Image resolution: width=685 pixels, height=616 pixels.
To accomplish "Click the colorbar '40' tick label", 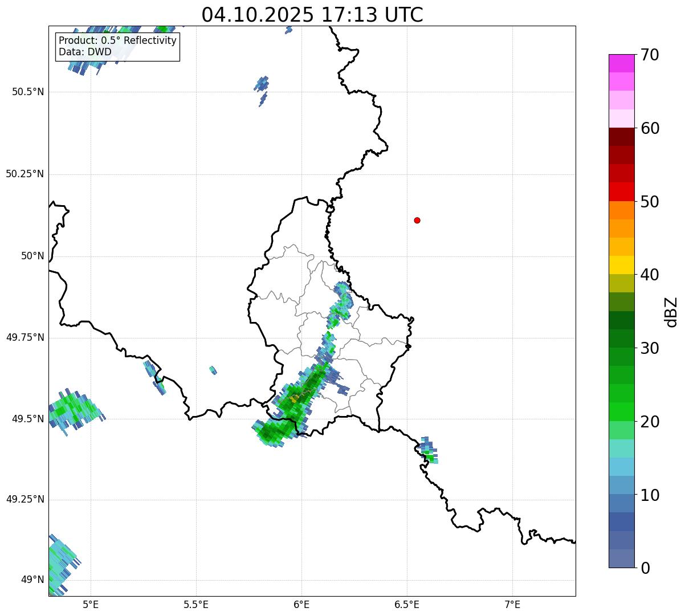I will pos(650,275).
